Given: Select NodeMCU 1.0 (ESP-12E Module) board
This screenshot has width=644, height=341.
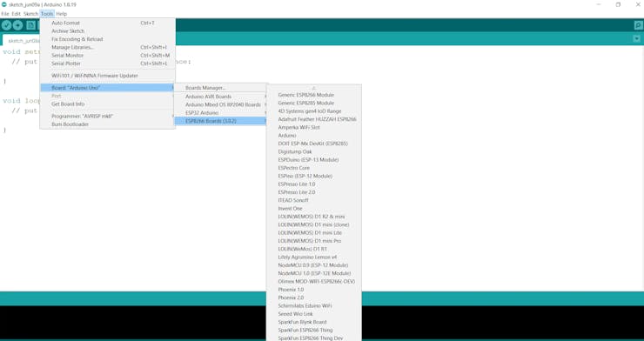Looking at the screenshot, I should point(314,273).
